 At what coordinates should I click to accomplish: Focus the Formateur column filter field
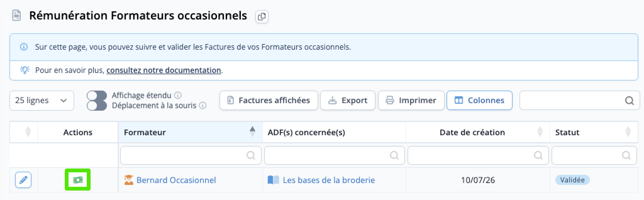191,155
